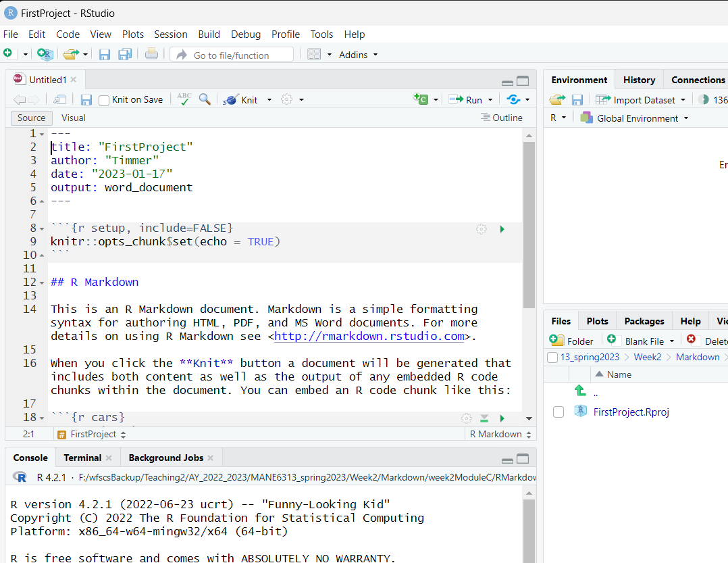Switch to Visual editor mode
This screenshot has width=728, height=563.
74,118
